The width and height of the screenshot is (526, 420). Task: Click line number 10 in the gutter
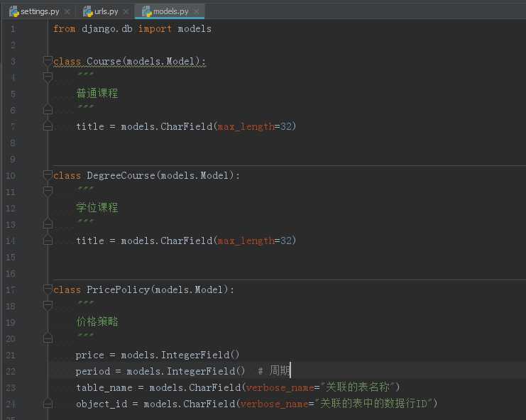(x=11, y=176)
